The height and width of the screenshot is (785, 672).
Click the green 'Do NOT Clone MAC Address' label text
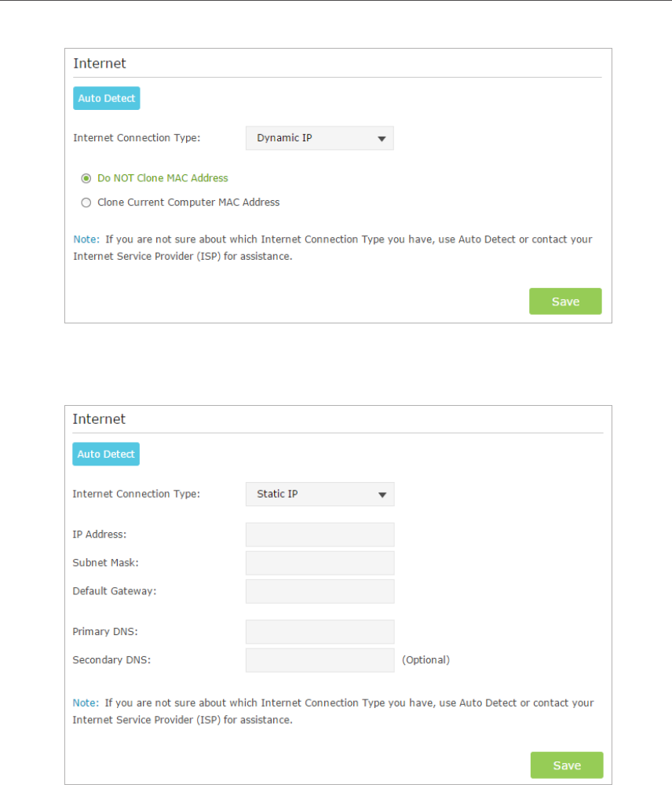163,178
